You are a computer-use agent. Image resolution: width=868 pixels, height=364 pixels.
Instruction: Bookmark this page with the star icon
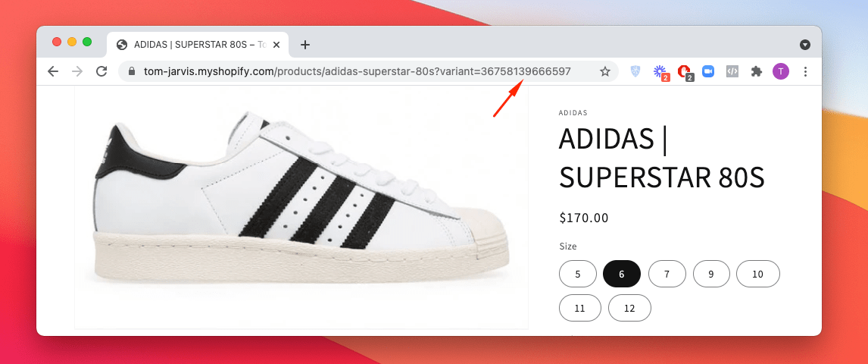(x=605, y=71)
